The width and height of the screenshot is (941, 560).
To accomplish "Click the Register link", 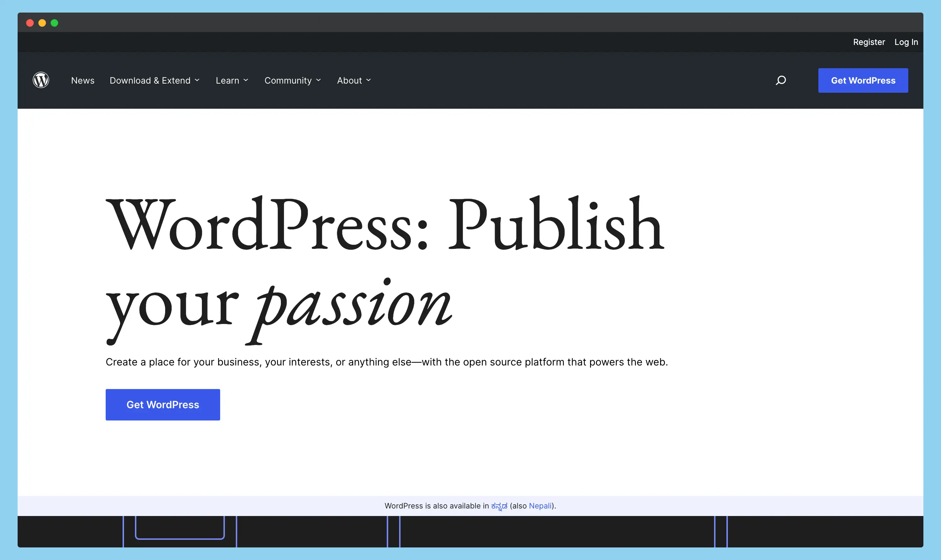I will click(869, 42).
